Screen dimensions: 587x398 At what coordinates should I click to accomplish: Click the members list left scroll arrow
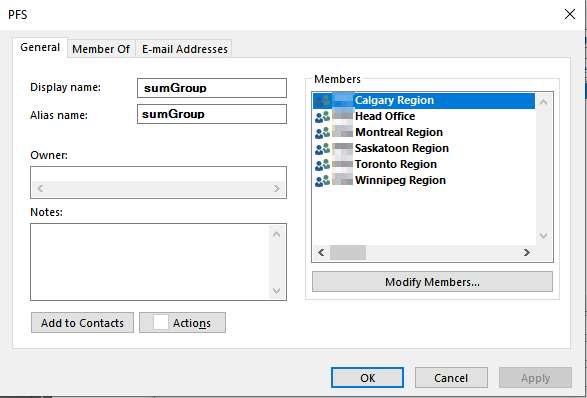point(321,253)
